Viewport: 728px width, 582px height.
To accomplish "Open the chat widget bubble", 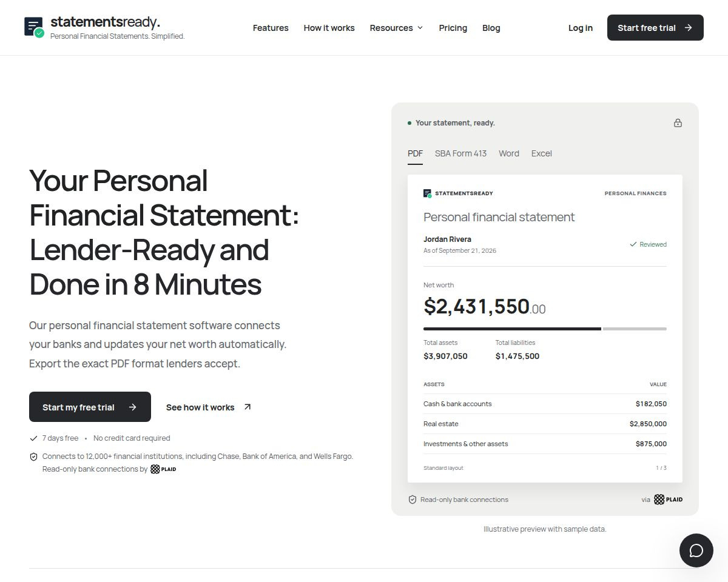I will (696, 550).
